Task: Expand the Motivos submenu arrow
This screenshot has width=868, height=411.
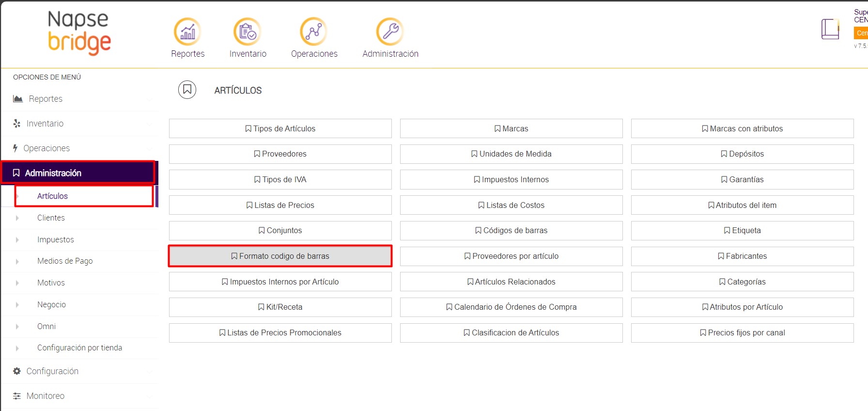Action: [x=17, y=283]
